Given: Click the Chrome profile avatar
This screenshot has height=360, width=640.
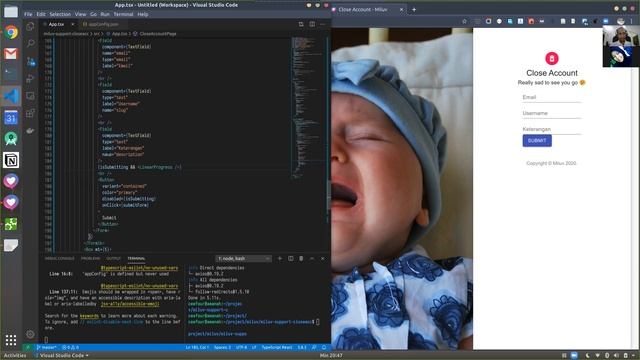Looking at the screenshot, I should click(621, 21).
